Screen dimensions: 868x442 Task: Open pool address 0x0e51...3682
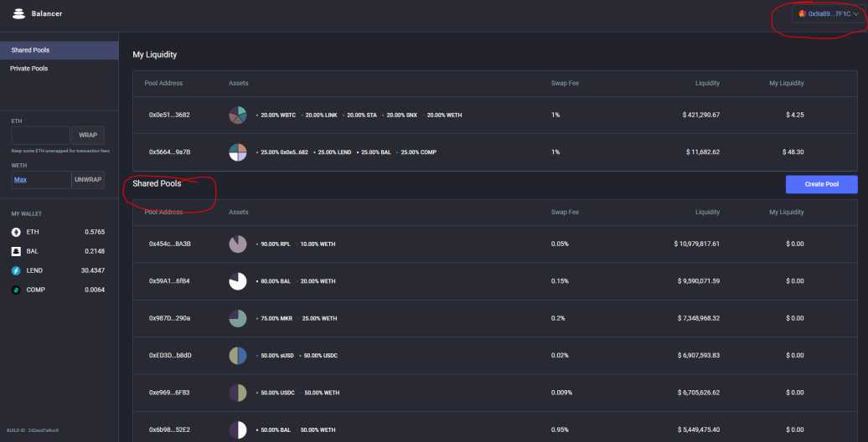pyautogui.click(x=169, y=115)
